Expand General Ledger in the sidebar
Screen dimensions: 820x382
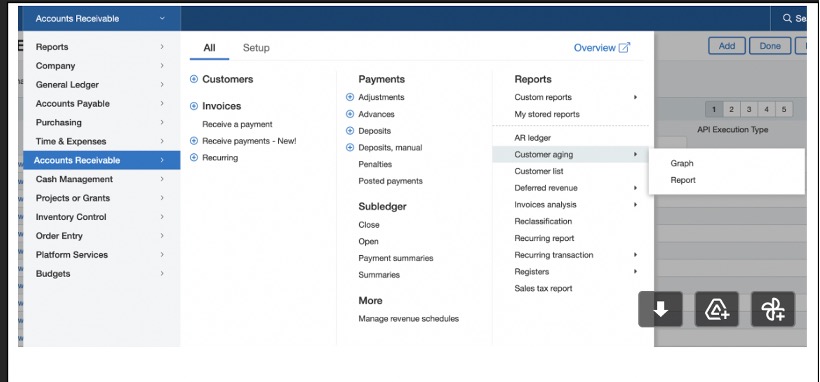(x=99, y=85)
